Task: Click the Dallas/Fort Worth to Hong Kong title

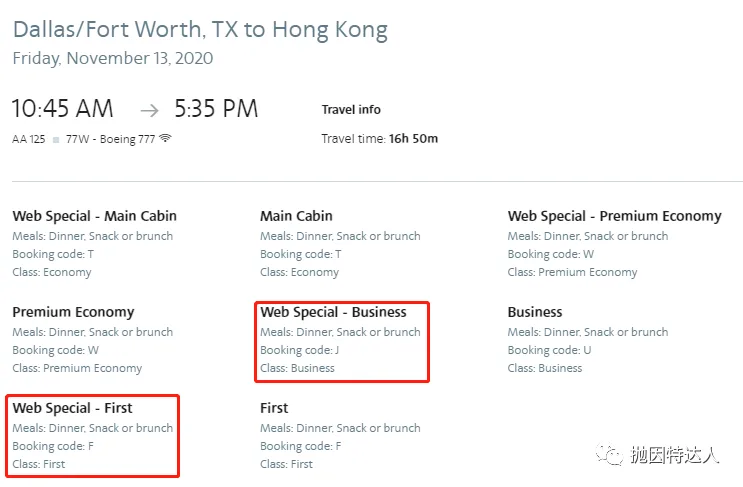Action: (200, 29)
